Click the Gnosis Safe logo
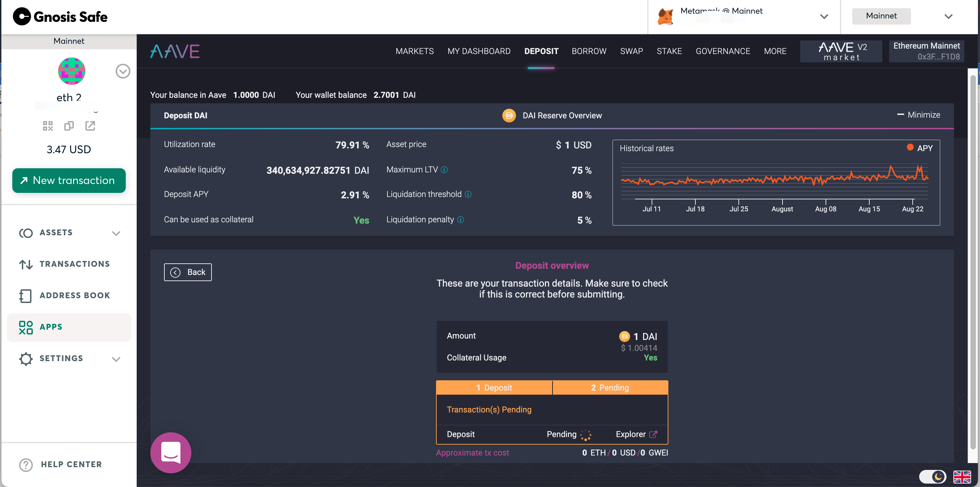Image resolution: width=980 pixels, height=487 pixels. (60, 17)
